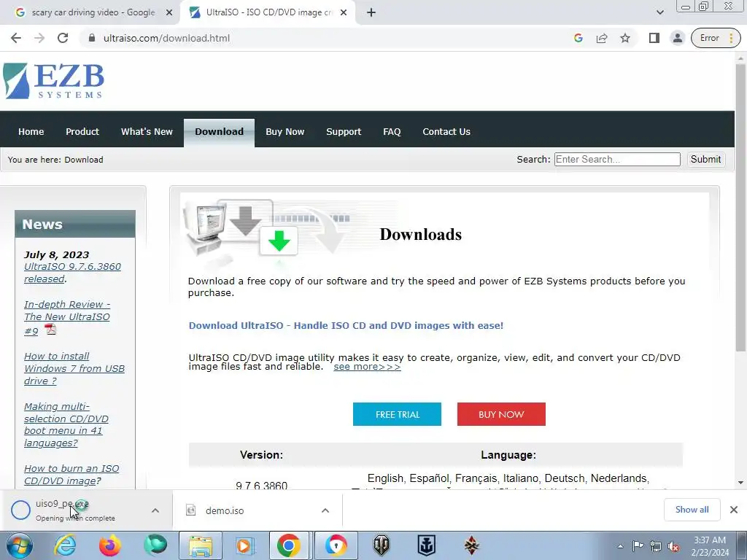
Task: Open In-depth Review The New UltraISO link
Action: point(67,318)
